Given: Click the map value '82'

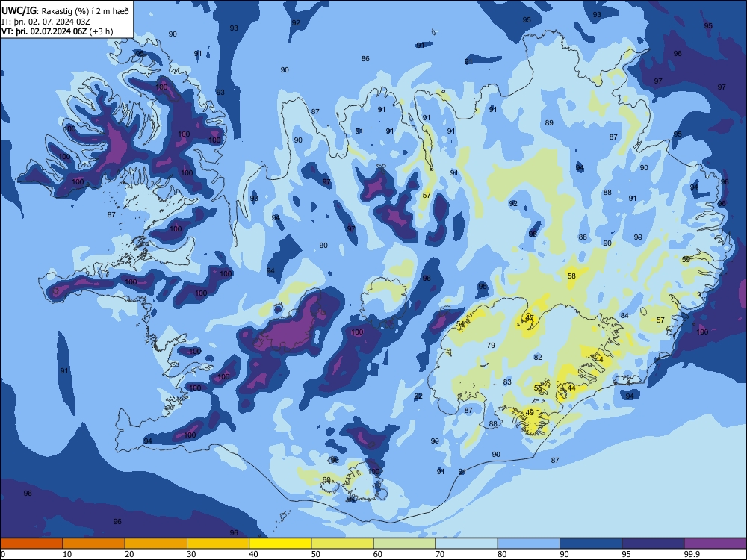Looking at the screenshot, I should click(x=538, y=357).
